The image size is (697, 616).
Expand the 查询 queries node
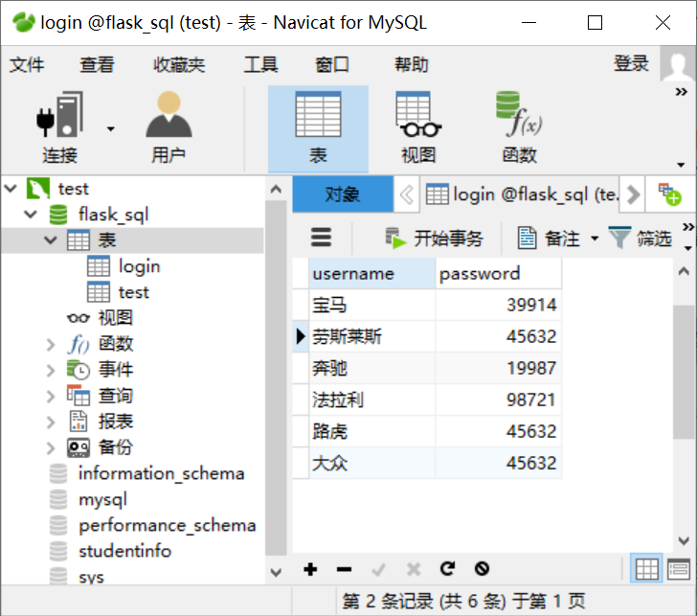(50, 396)
